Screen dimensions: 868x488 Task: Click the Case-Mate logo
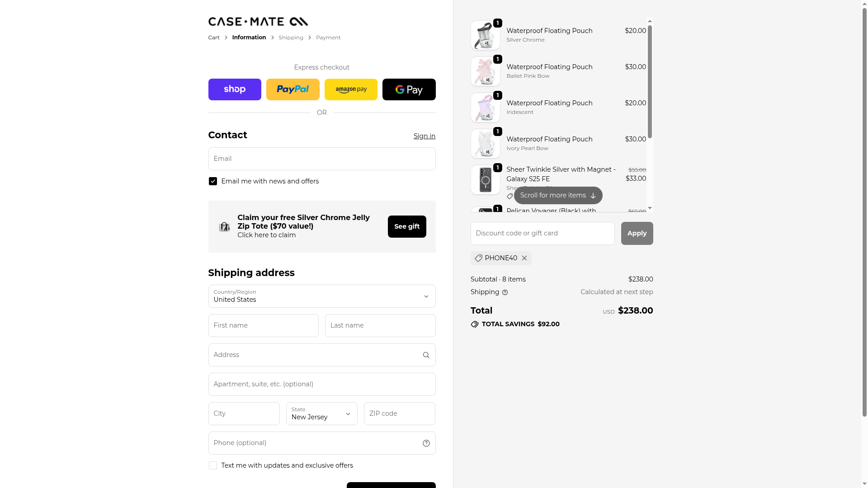pyautogui.click(x=258, y=22)
